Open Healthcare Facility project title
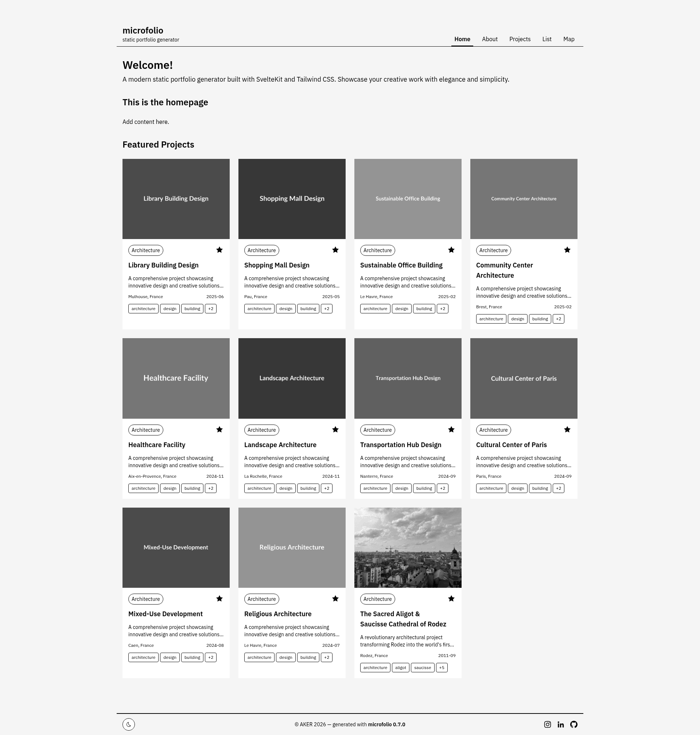Image resolution: width=700 pixels, height=735 pixels. [157, 445]
